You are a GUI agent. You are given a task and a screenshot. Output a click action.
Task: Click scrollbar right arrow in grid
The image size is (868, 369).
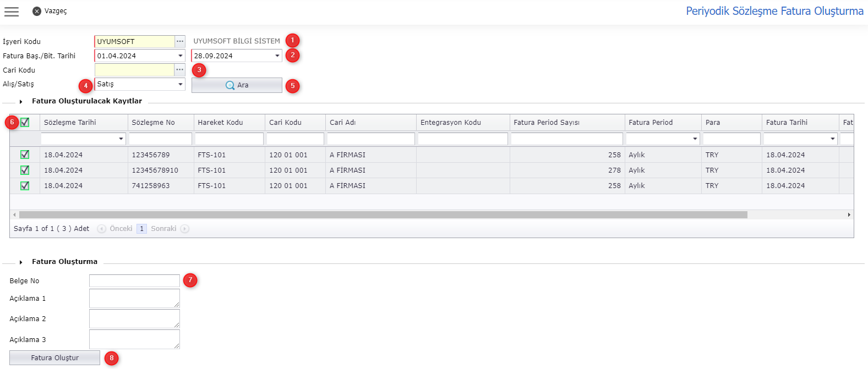pos(849,215)
